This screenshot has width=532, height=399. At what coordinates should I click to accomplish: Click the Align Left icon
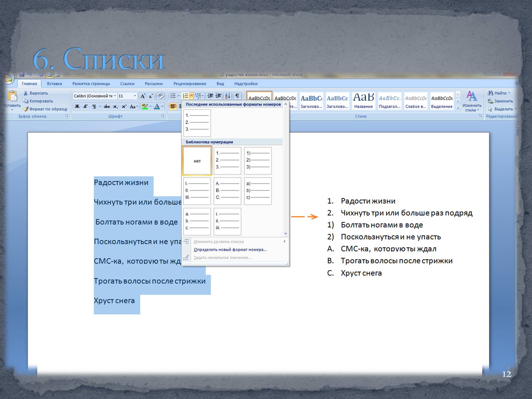tap(173, 106)
